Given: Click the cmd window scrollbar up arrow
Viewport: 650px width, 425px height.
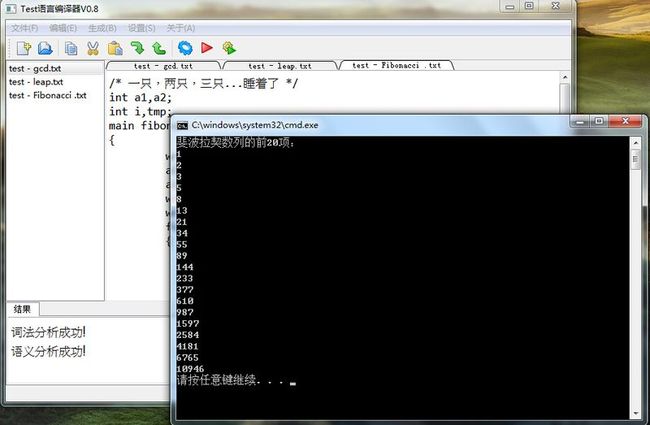Looking at the screenshot, I should [635, 143].
